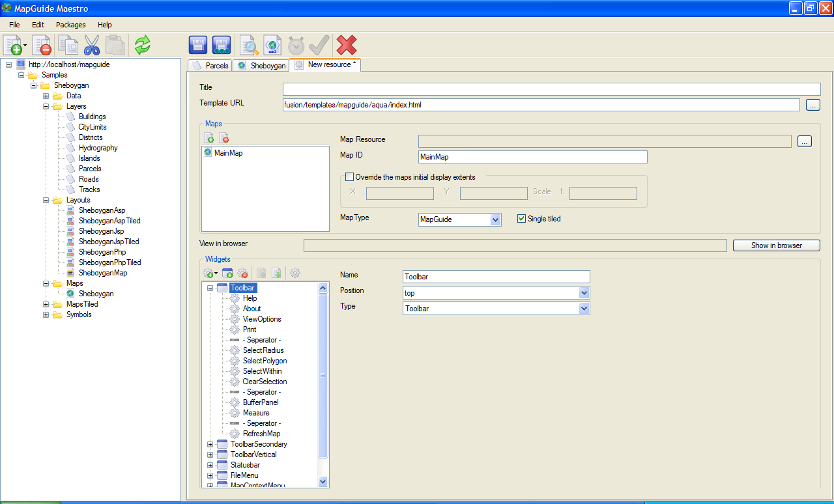Select the SheboyganPhpTiled layout
The width and height of the screenshot is (834, 504).
[x=109, y=262]
